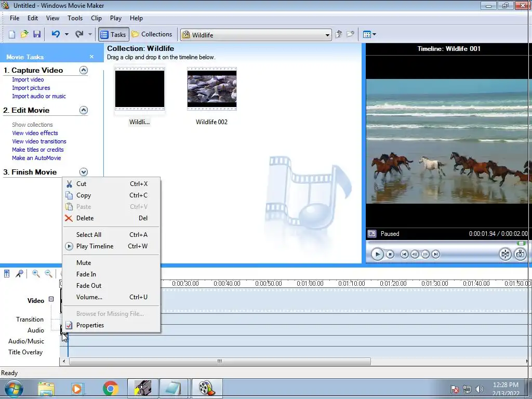This screenshot has height=399, width=532.
Task: Collapse the Video track expander
Action: 51,299
